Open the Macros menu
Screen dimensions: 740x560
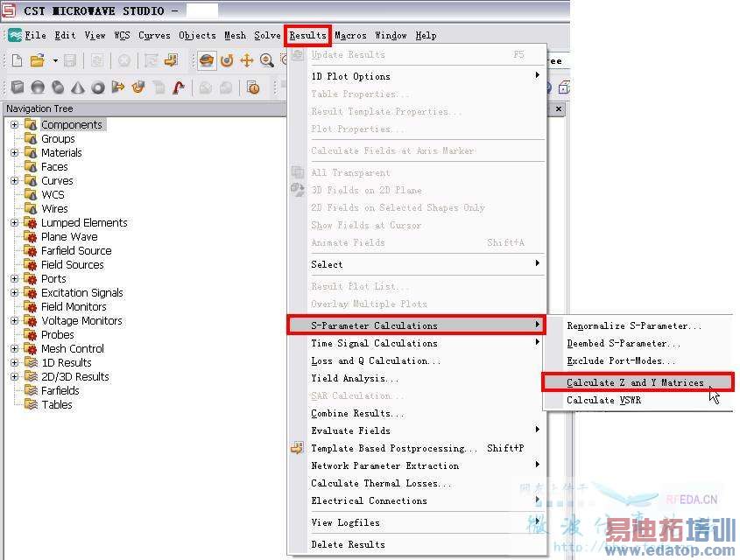pyautogui.click(x=350, y=35)
